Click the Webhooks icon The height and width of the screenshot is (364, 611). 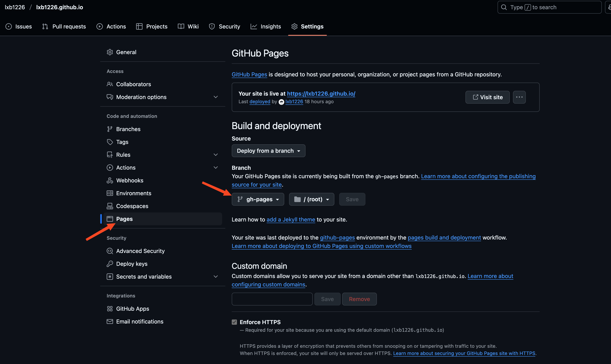(110, 180)
